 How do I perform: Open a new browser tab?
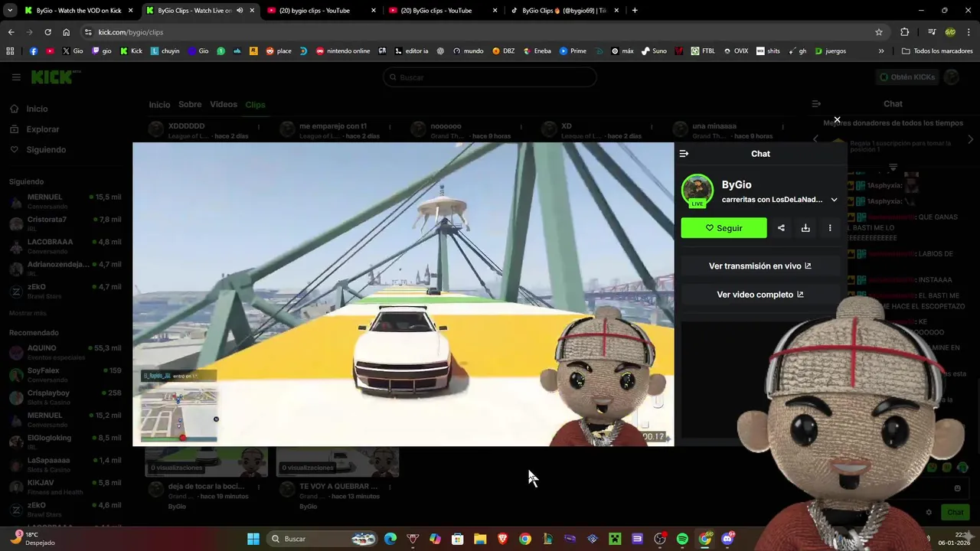coord(635,11)
